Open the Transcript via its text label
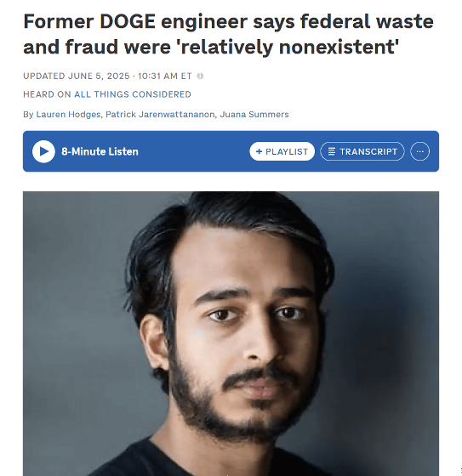 (x=368, y=151)
